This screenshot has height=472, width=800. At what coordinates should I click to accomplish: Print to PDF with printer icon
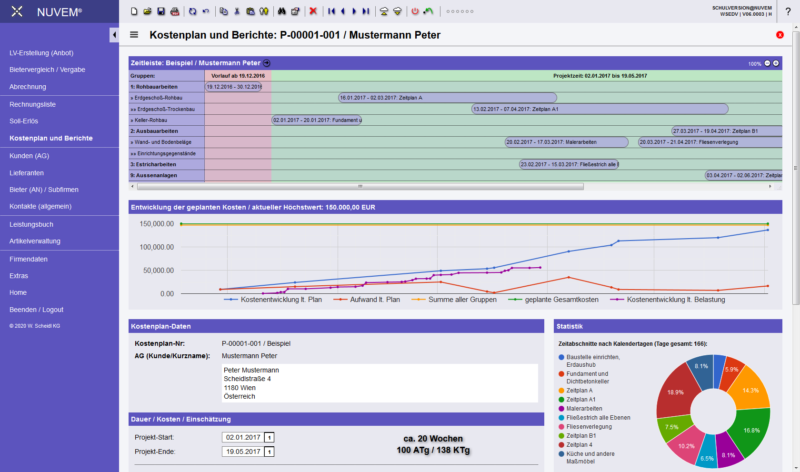(174, 11)
